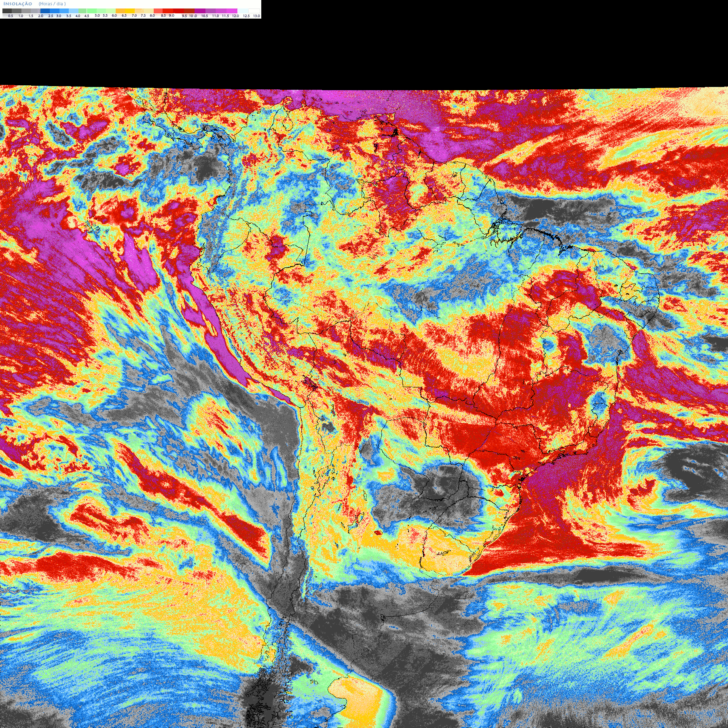Click the 0.5 legend value
Viewport: 728px width, 728px height.
[11, 16]
